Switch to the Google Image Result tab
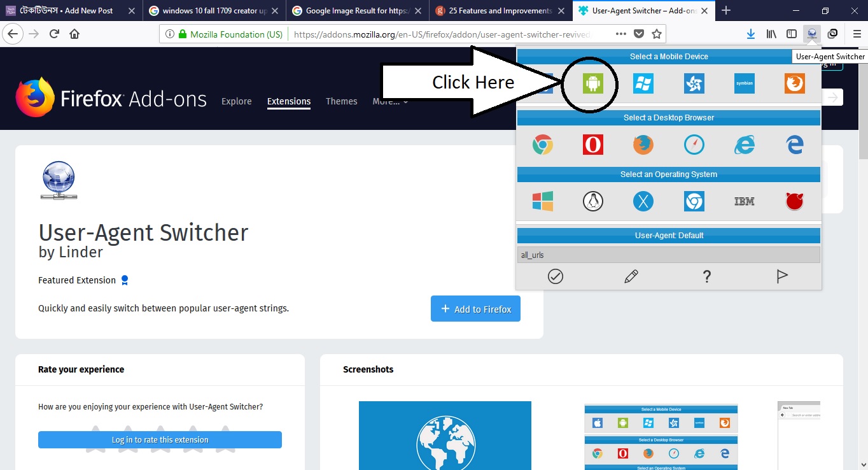The height and width of the screenshot is (470, 868). point(357,11)
